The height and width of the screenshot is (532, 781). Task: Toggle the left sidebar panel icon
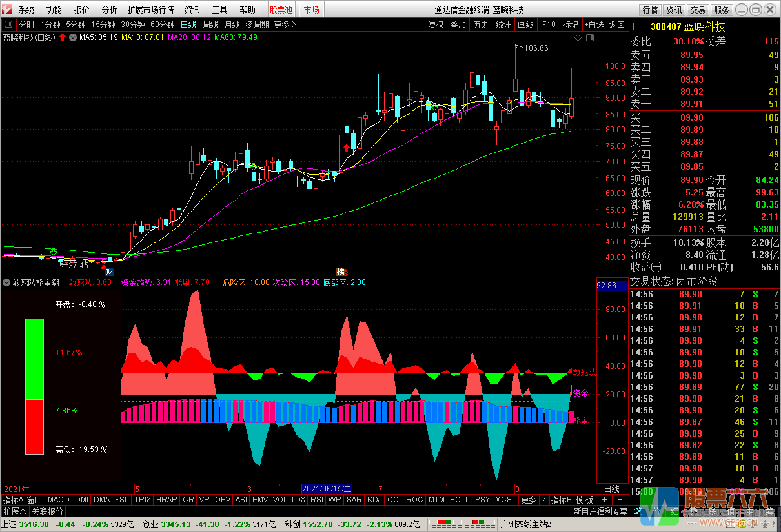[8, 25]
